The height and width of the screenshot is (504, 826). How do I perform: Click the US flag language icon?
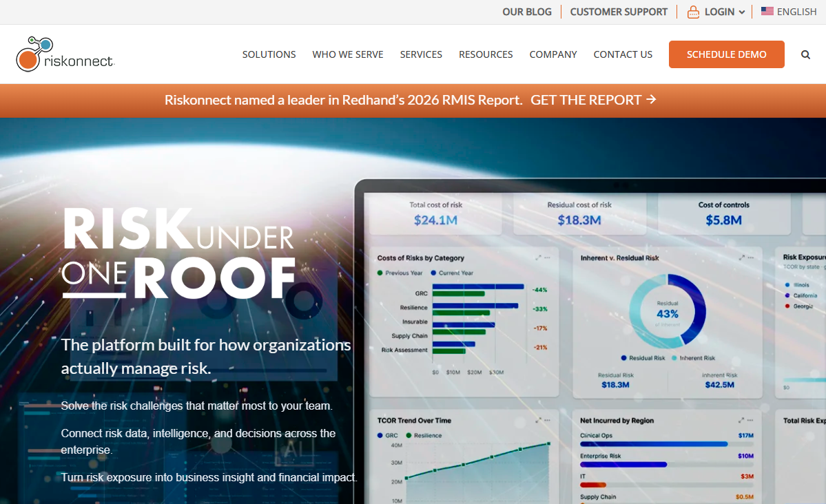767,11
